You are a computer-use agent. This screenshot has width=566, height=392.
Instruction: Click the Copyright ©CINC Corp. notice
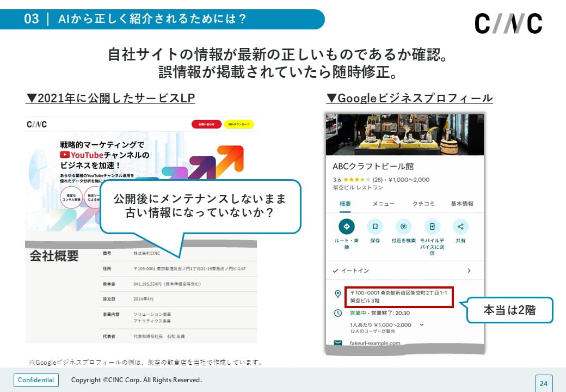pyautogui.click(x=137, y=380)
